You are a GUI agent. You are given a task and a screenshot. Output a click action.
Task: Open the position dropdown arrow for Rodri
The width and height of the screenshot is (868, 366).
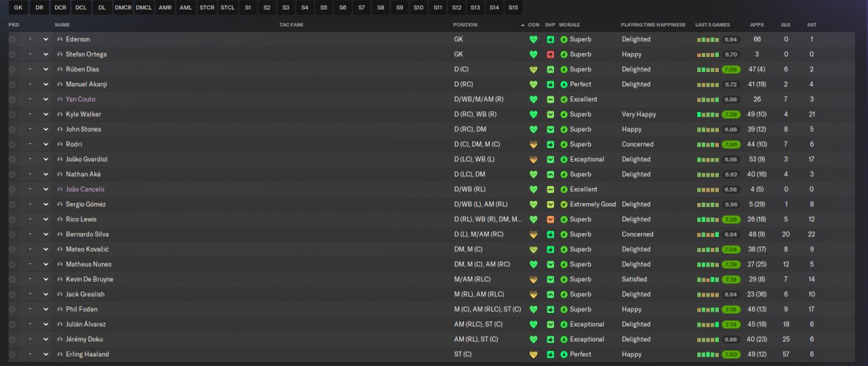pyautogui.click(x=45, y=145)
